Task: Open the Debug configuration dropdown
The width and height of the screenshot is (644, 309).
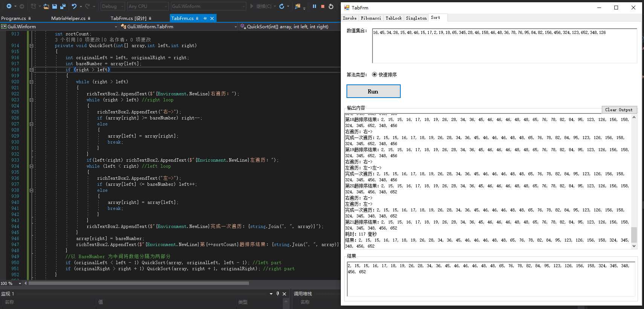Action: [x=112, y=6]
